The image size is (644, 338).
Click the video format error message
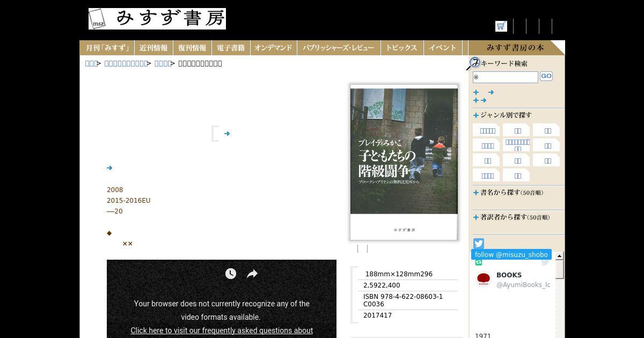click(222, 310)
